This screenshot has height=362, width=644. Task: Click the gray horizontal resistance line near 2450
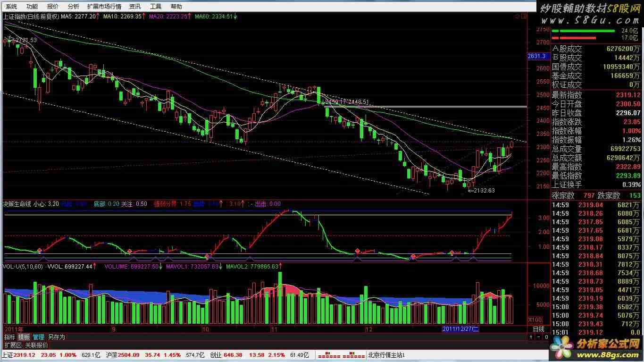click(425, 107)
